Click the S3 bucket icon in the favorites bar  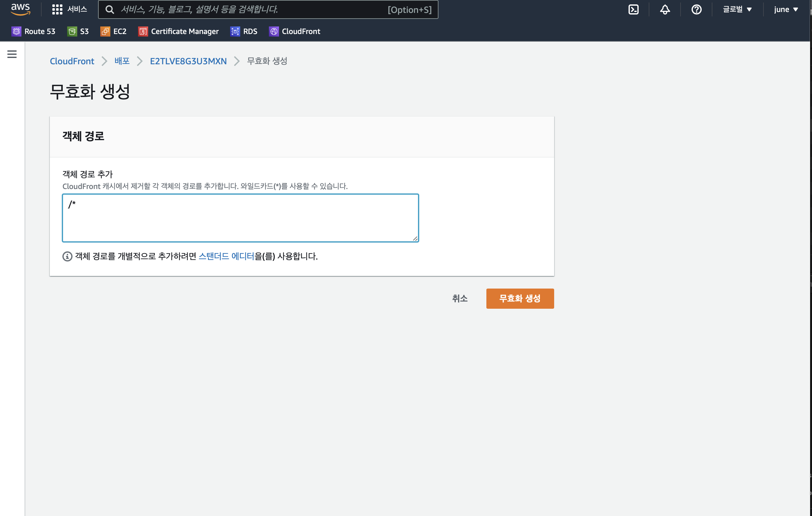coord(72,31)
